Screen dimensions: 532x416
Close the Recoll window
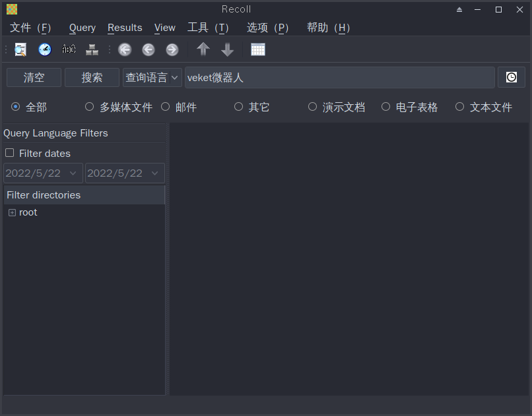(x=519, y=9)
